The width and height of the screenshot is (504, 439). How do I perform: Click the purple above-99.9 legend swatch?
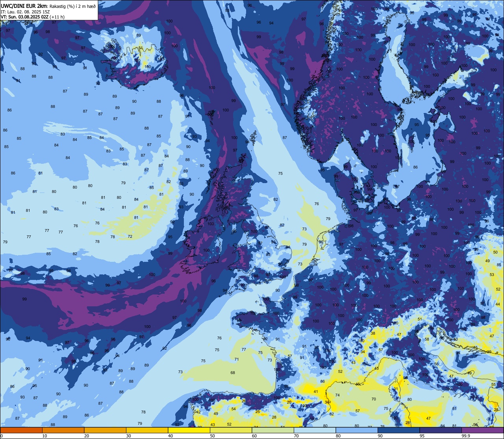(482, 430)
